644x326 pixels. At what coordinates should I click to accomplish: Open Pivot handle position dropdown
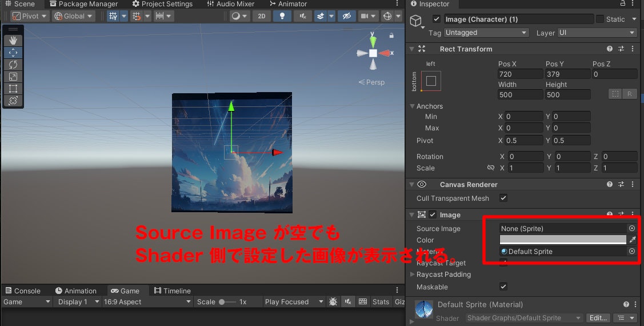(x=30, y=16)
